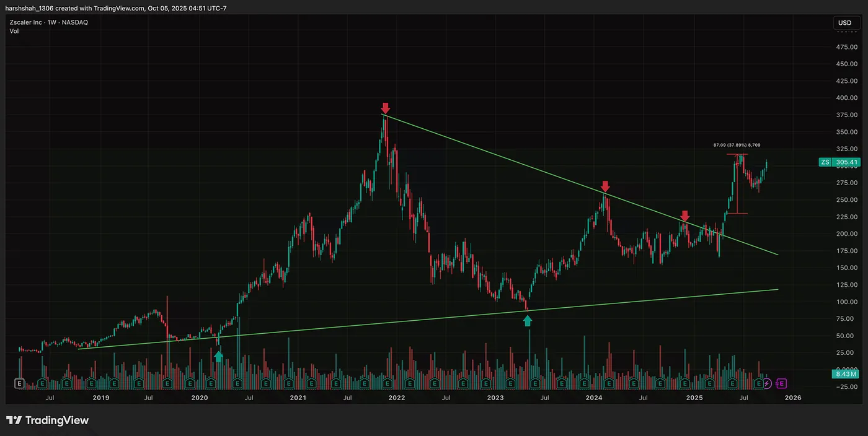The height and width of the screenshot is (436, 868).
Task: Click the 400.00 price axis label
Action: point(846,97)
